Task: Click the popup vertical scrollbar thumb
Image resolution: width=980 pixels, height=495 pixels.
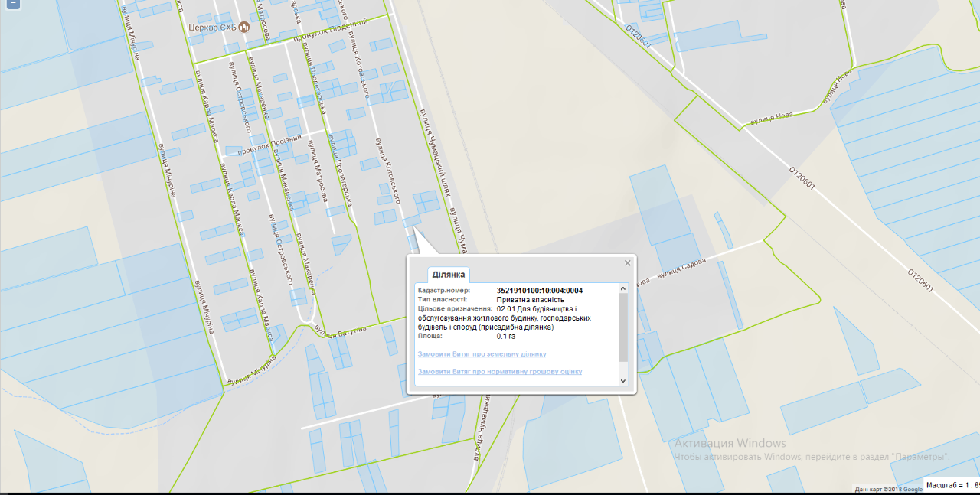Action: click(622, 327)
